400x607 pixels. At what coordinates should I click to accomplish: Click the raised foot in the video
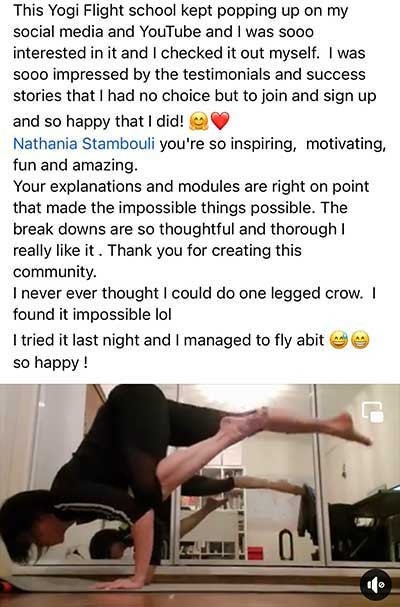point(352,429)
